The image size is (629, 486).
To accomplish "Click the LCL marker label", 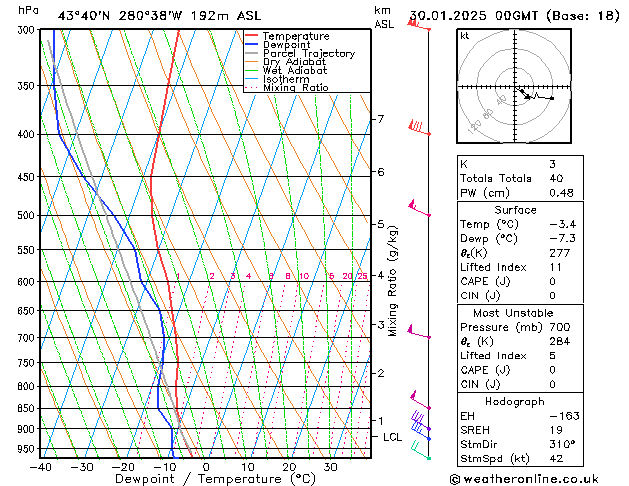I will [x=392, y=437].
